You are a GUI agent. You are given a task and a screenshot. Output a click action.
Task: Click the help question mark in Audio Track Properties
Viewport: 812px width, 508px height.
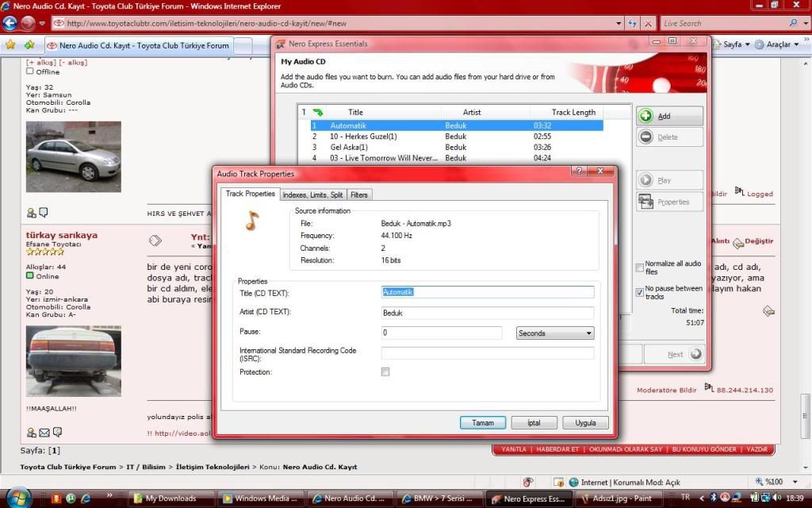tap(579, 171)
